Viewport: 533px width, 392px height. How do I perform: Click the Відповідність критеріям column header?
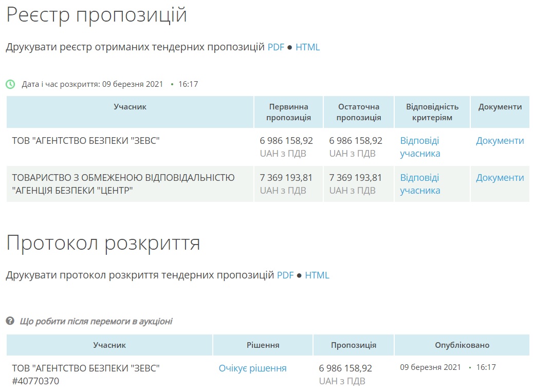coord(432,112)
